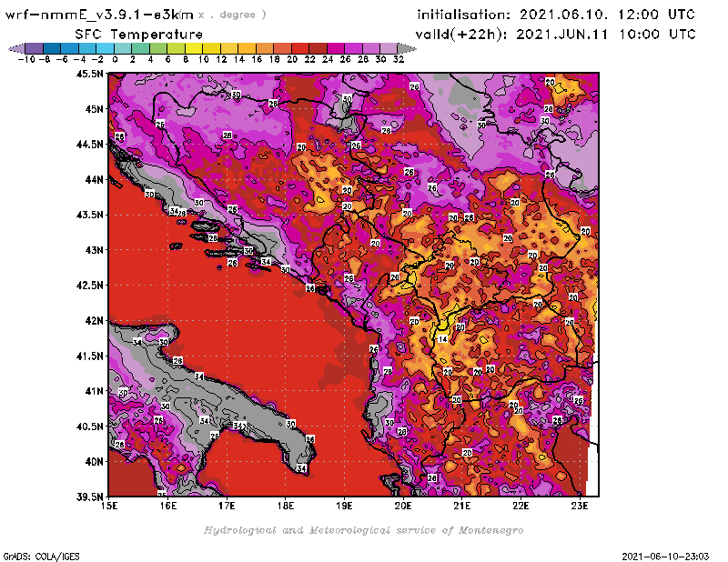The height and width of the screenshot is (562, 728).
Task: Click the magenta legend swatch between 24 and 26
Action: click(x=336, y=48)
